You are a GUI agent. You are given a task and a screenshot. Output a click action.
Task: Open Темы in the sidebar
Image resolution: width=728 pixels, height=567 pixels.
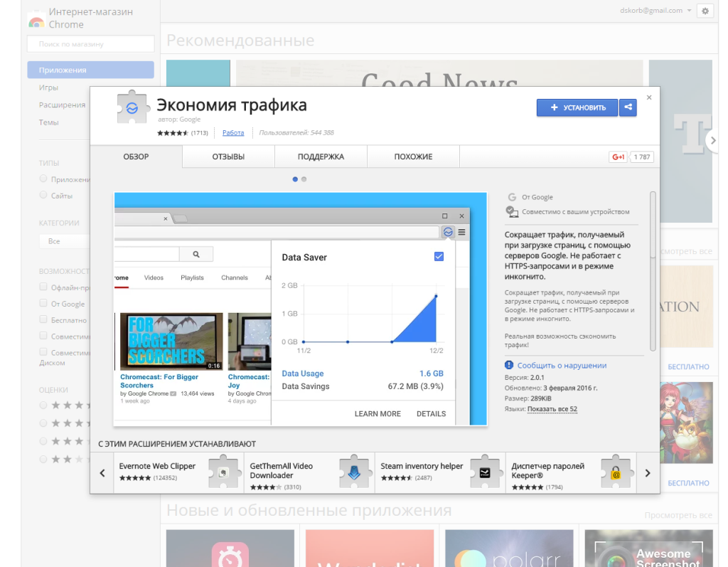49,122
